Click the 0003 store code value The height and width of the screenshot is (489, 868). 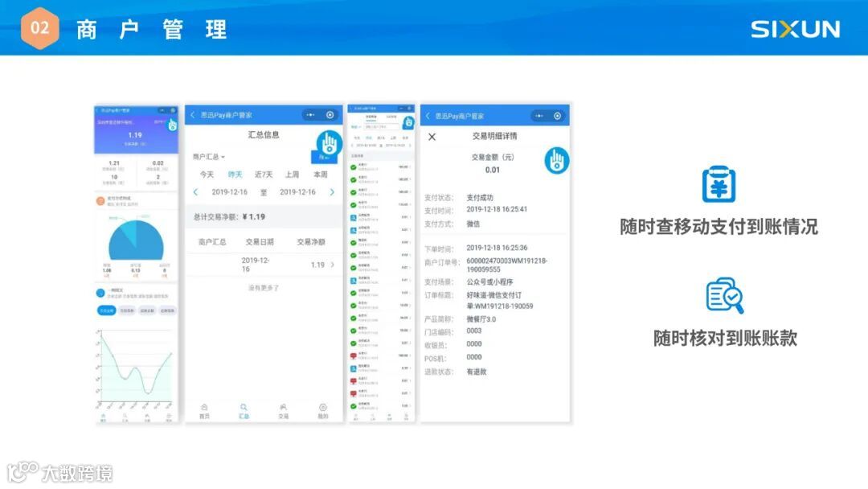[x=474, y=331]
